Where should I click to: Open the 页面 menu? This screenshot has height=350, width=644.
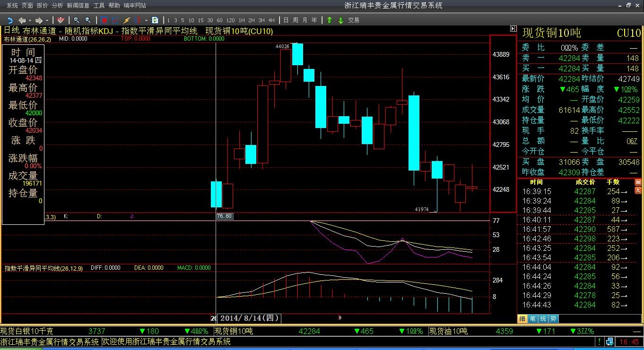(x=27, y=6)
